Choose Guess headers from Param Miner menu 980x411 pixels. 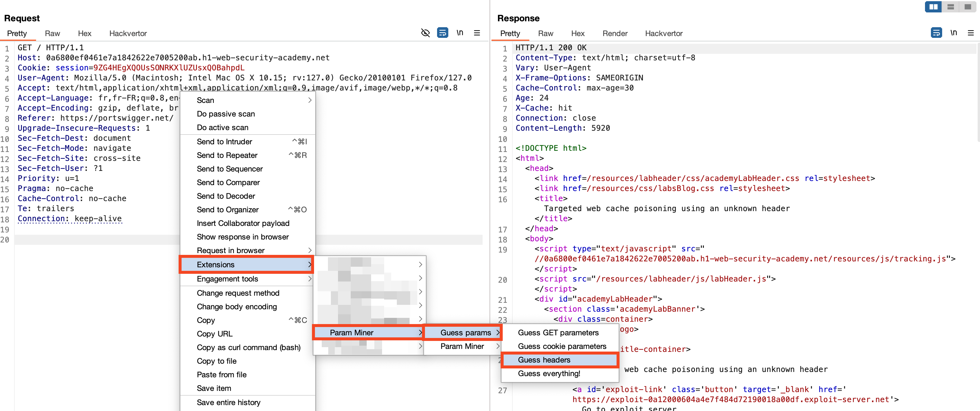coord(544,360)
